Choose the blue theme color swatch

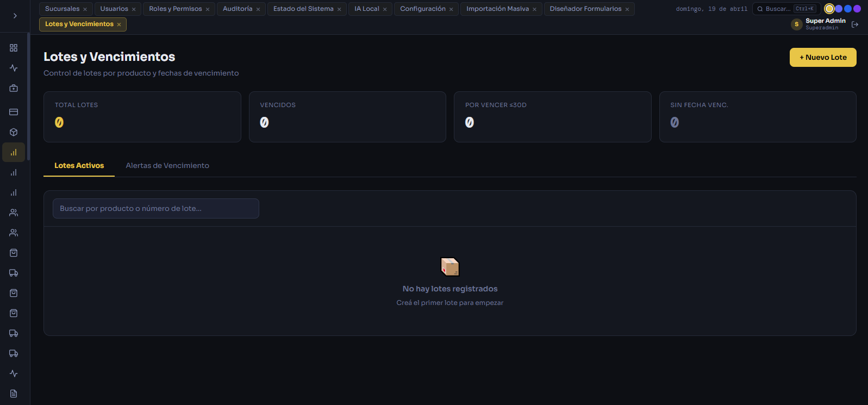848,9
